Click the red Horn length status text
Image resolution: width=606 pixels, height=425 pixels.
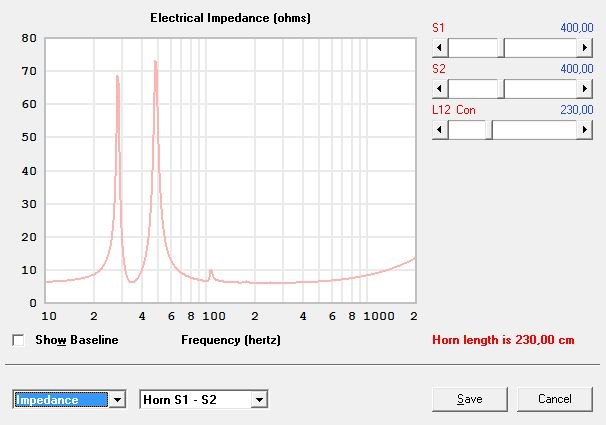pyautogui.click(x=503, y=340)
